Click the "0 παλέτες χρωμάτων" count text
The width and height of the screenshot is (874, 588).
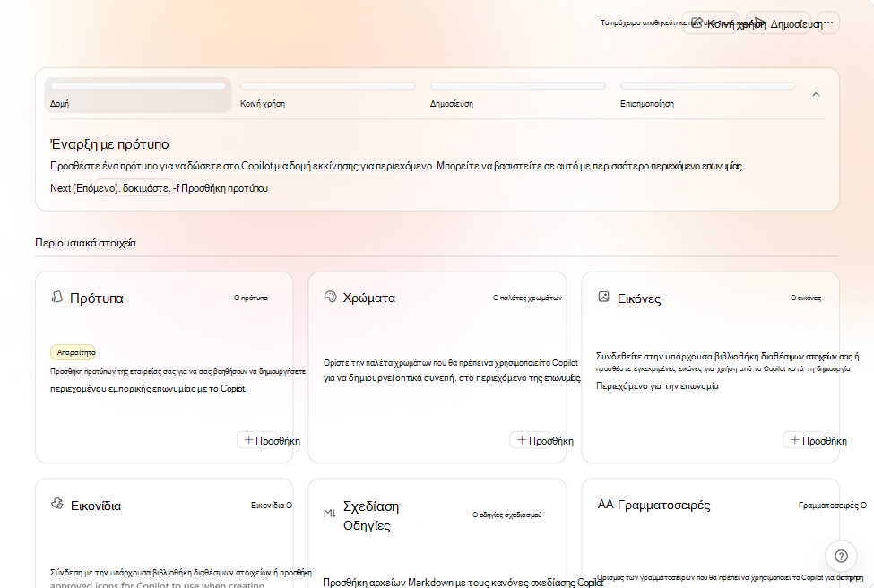[527, 298]
